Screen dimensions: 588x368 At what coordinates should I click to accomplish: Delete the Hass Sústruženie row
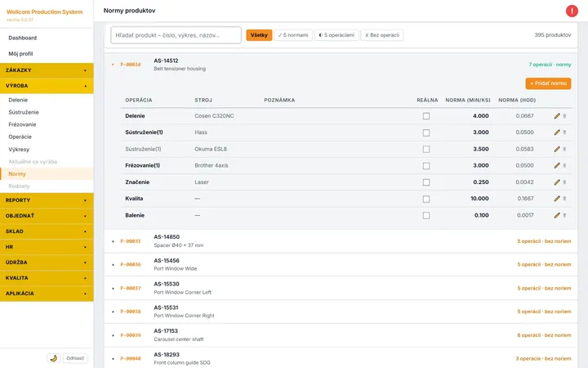click(564, 132)
